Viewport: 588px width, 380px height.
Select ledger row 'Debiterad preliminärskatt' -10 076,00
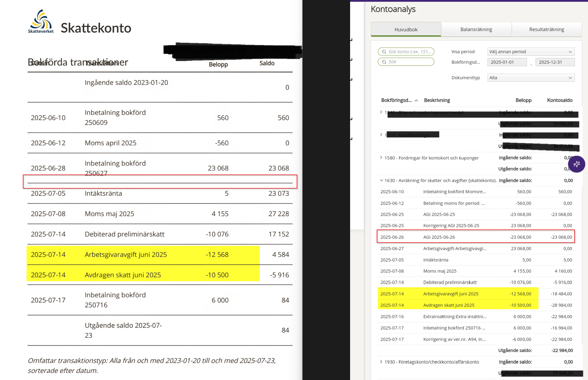(x=476, y=282)
